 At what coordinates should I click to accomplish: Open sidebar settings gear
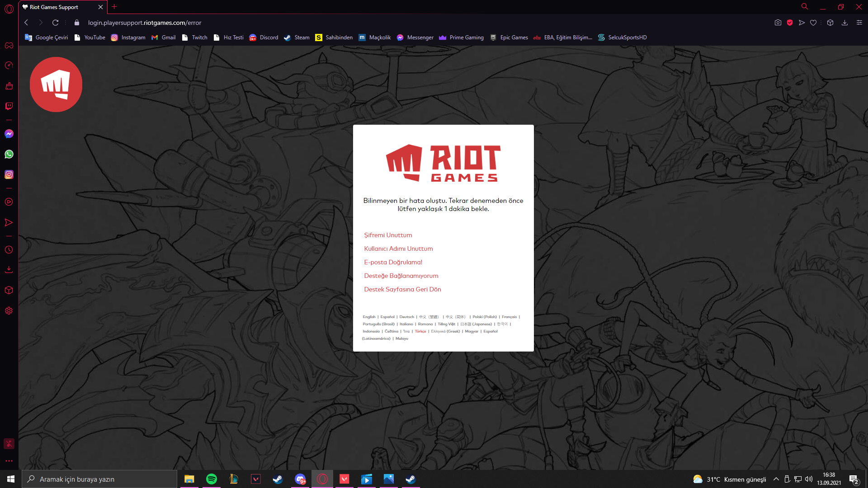(x=9, y=311)
